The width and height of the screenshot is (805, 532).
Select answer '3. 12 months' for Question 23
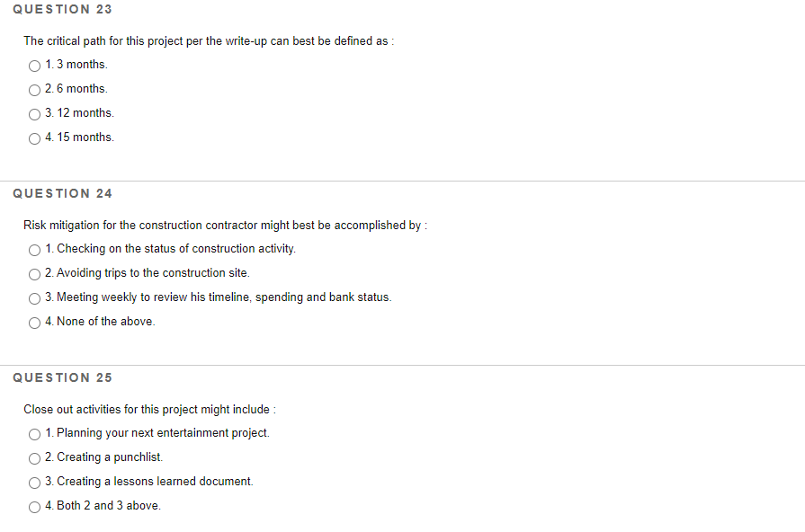(x=34, y=114)
